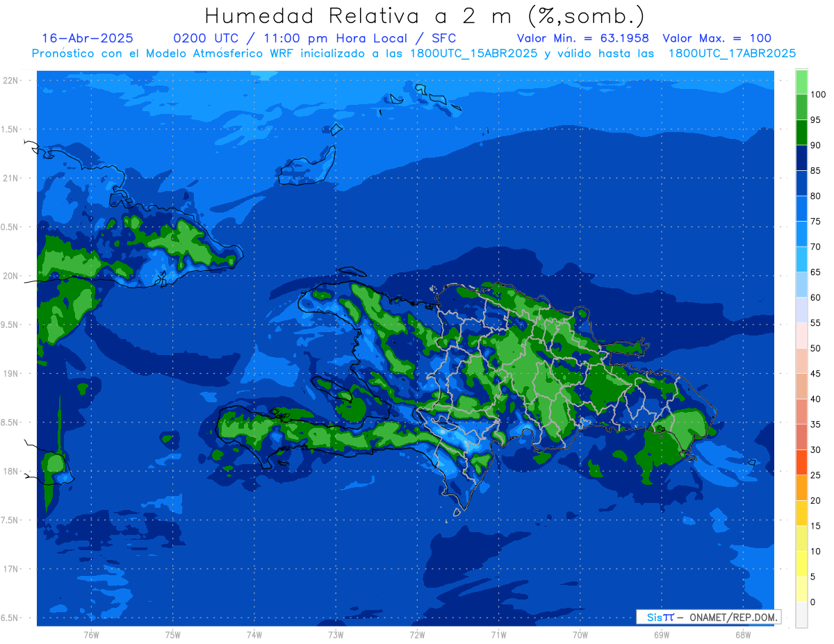Pick the yellow swatch between 15 and 20
The width and height of the screenshot is (834, 644).
pyautogui.click(x=801, y=513)
